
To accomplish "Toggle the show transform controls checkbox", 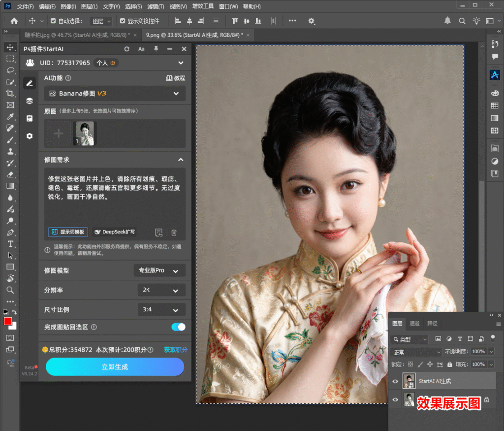I will [123, 21].
